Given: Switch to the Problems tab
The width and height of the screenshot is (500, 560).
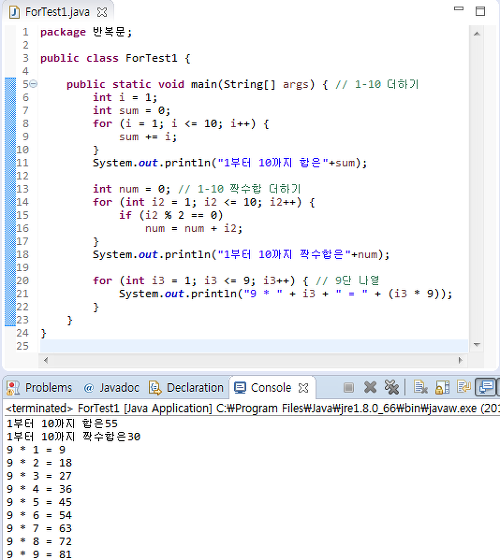Looking at the screenshot, I should pos(39,388).
